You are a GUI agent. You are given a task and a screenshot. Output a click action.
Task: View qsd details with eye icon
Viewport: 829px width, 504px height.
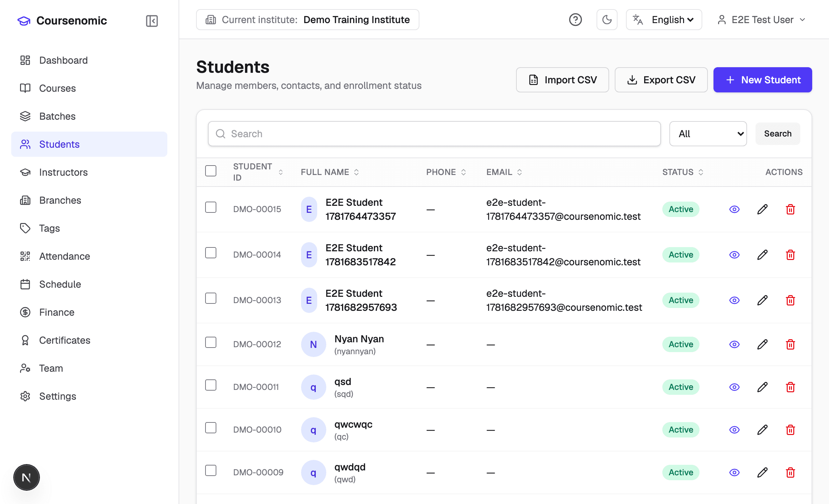point(734,387)
